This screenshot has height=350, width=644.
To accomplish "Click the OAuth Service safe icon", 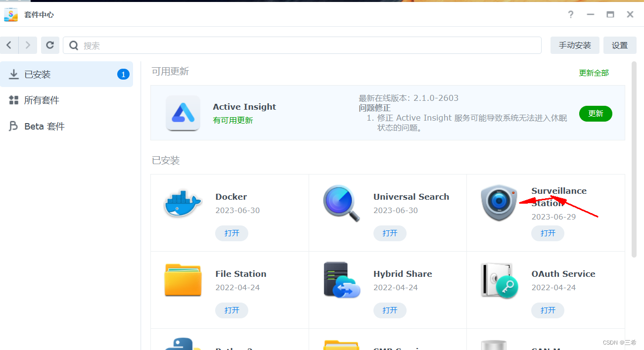I will (x=499, y=280).
